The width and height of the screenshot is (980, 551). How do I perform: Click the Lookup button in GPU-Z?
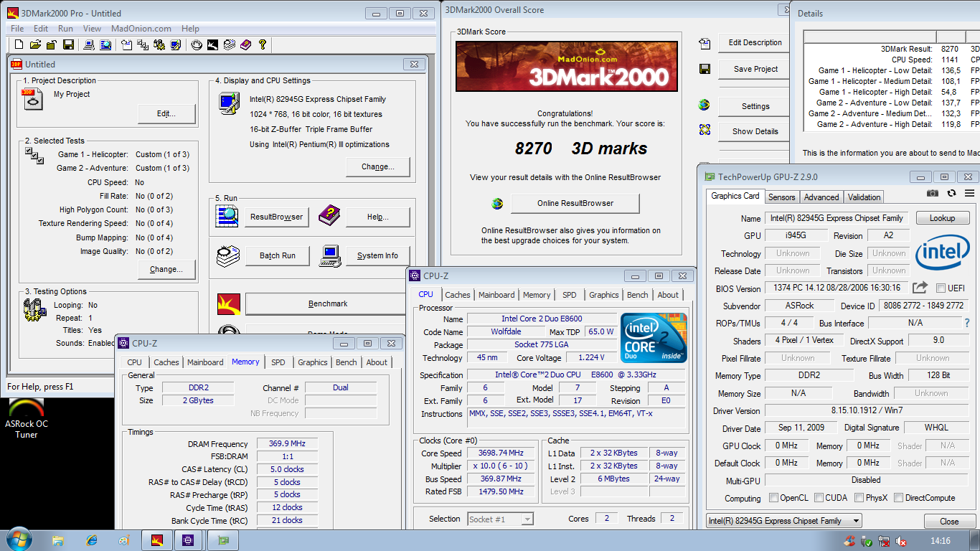(941, 218)
